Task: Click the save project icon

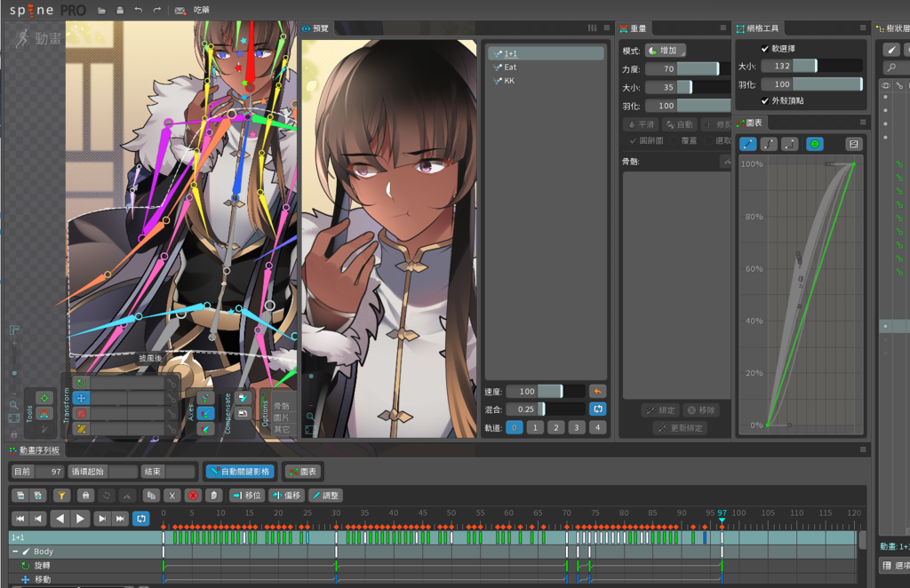Action: (120, 11)
